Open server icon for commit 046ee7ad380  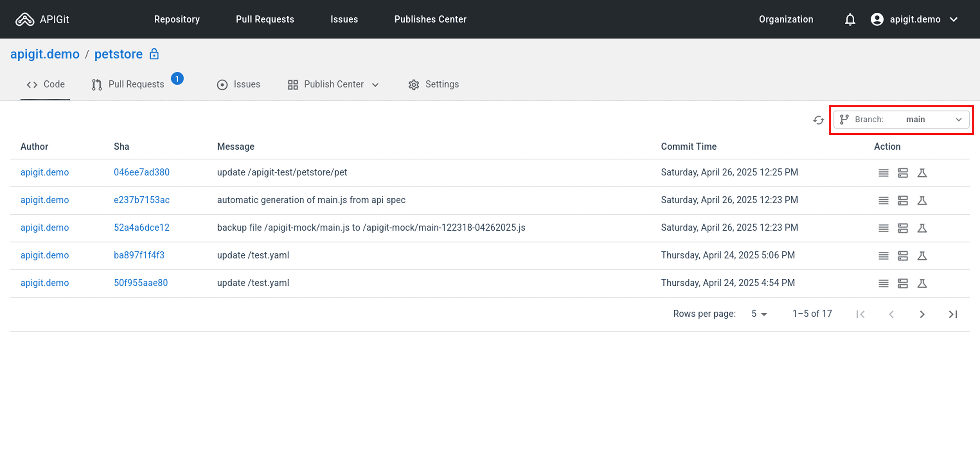903,173
